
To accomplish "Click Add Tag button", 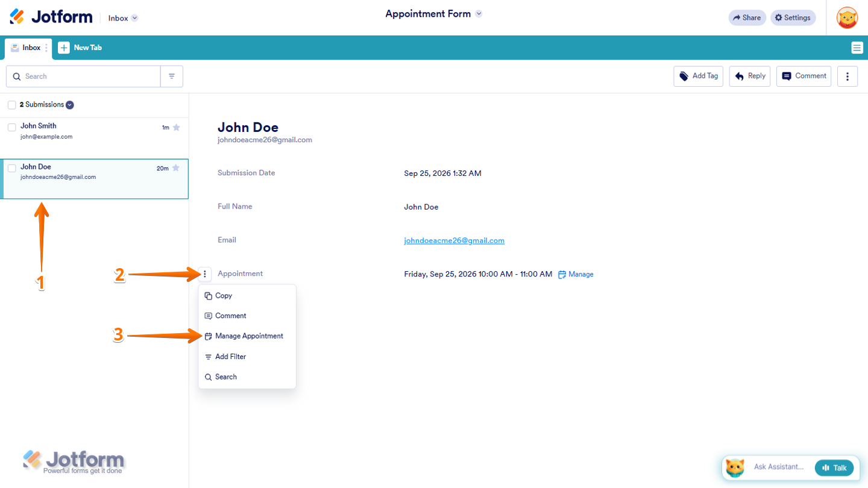I will click(x=698, y=77).
